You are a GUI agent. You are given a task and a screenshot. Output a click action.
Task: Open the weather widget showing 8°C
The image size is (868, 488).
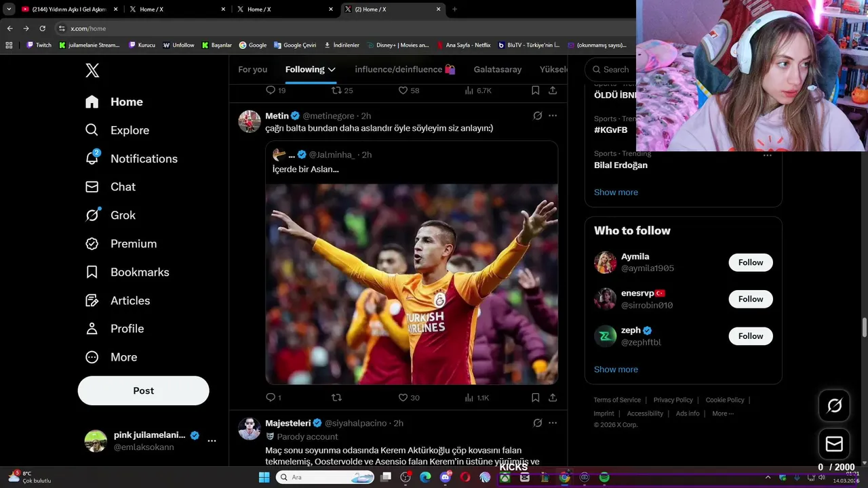30,477
